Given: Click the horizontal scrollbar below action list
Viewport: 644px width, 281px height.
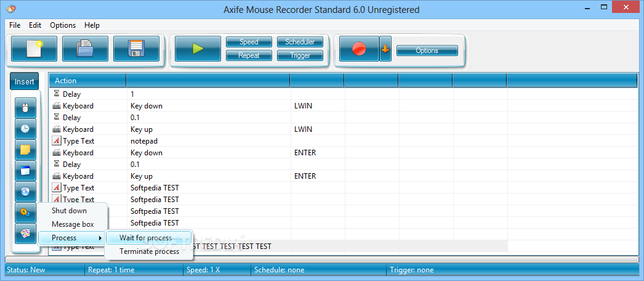Looking at the screenshot, I should point(321,259).
